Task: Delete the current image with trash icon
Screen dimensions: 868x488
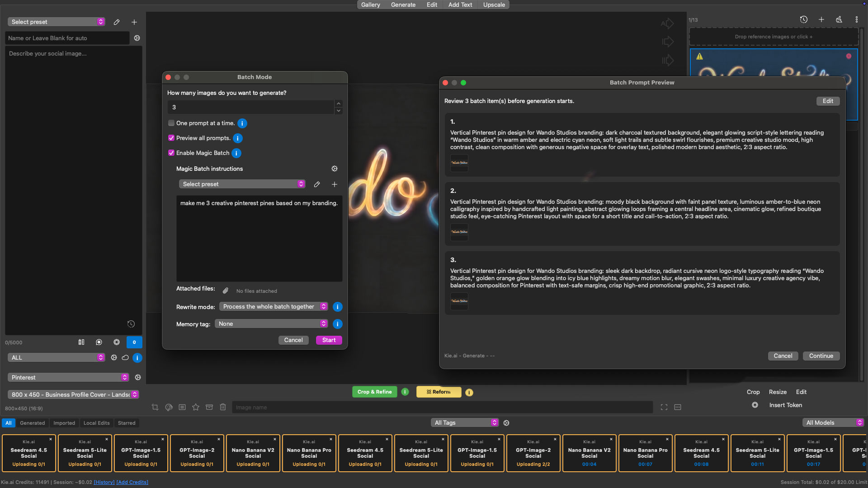Action: click(x=223, y=407)
